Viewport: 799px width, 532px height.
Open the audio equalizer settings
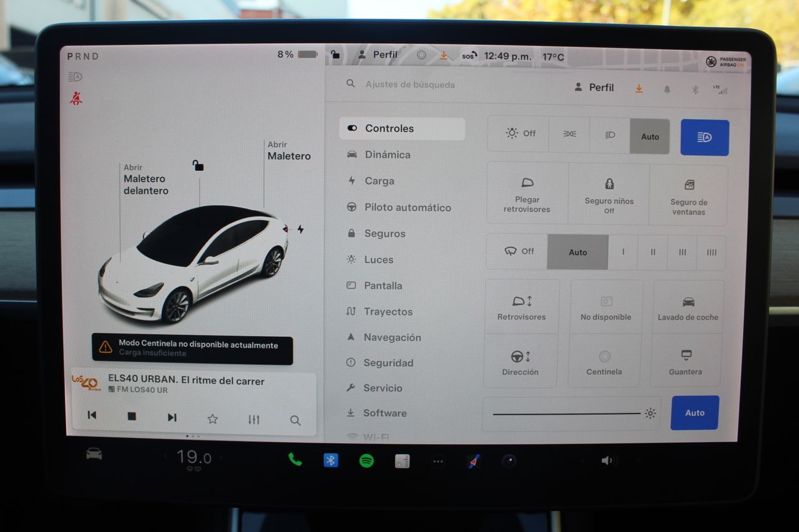click(x=253, y=420)
